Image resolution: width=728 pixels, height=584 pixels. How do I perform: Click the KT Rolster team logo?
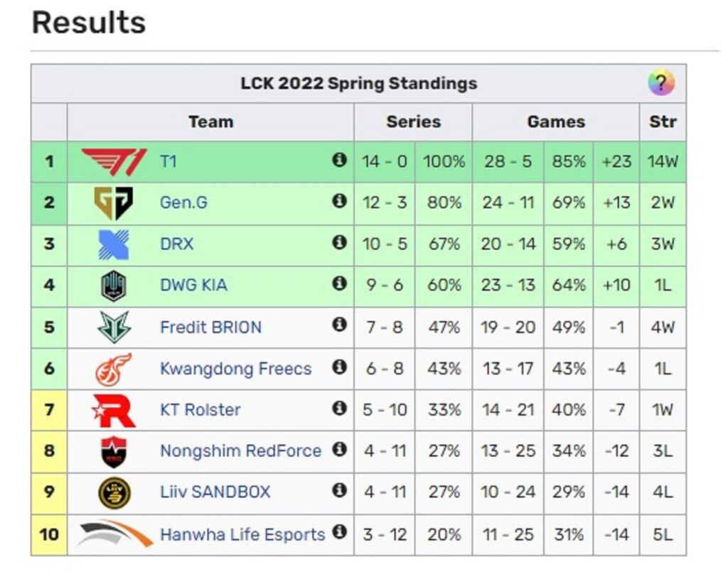[114, 410]
